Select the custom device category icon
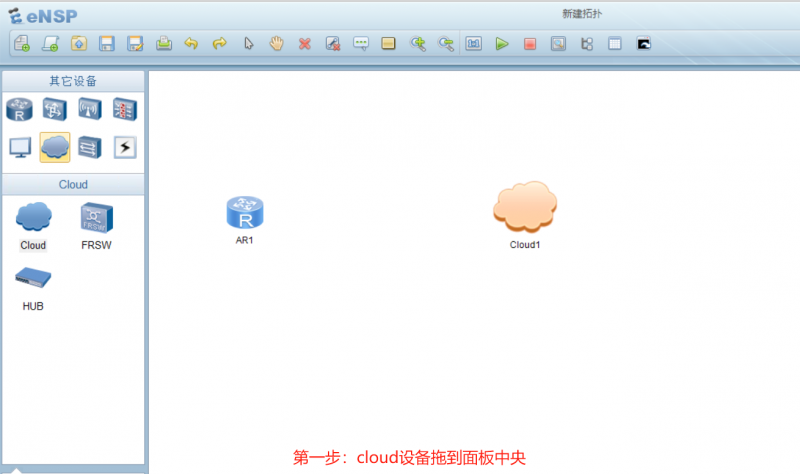 pos(90,148)
